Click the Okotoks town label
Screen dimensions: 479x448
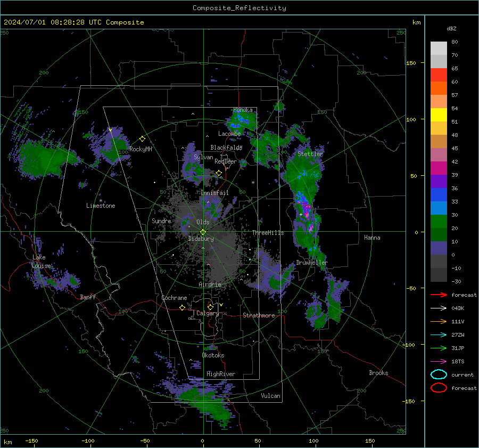tap(213, 355)
